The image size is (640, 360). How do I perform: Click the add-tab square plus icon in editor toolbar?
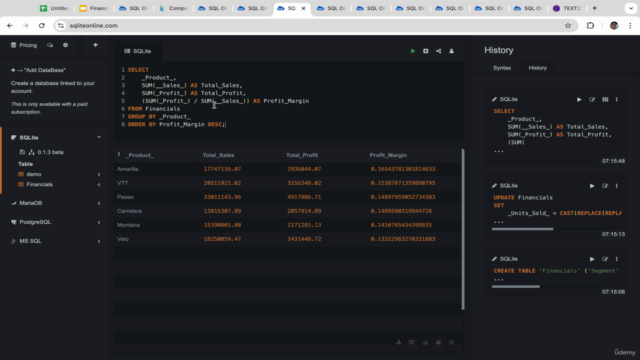426,51
